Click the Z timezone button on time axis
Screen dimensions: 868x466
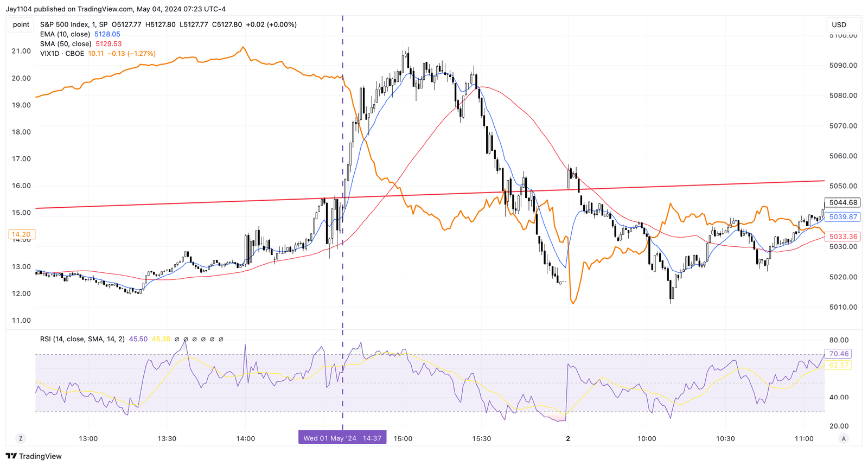click(x=21, y=438)
